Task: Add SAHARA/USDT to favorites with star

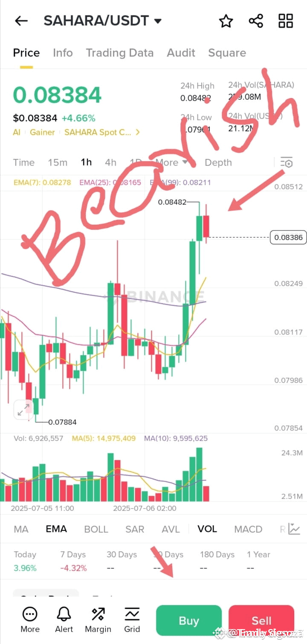Action: pos(226,21)
